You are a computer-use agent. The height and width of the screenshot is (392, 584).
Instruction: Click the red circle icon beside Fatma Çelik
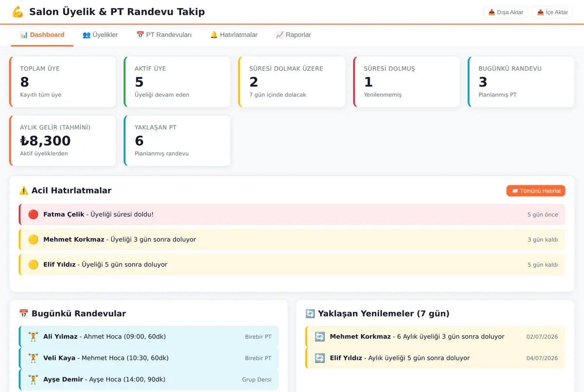coord(33,214)
